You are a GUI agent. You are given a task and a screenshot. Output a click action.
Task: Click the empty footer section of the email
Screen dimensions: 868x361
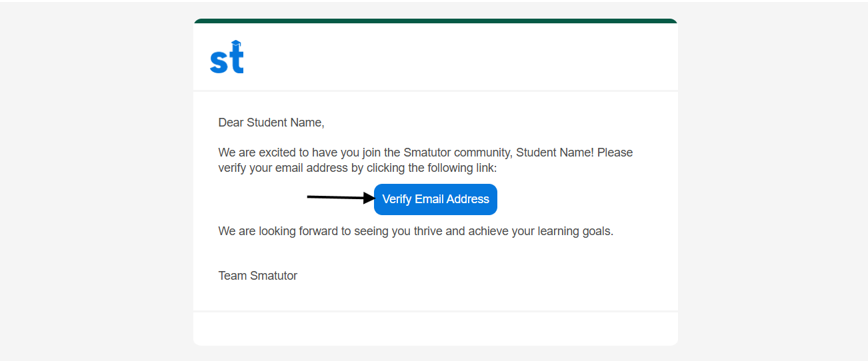435,328
